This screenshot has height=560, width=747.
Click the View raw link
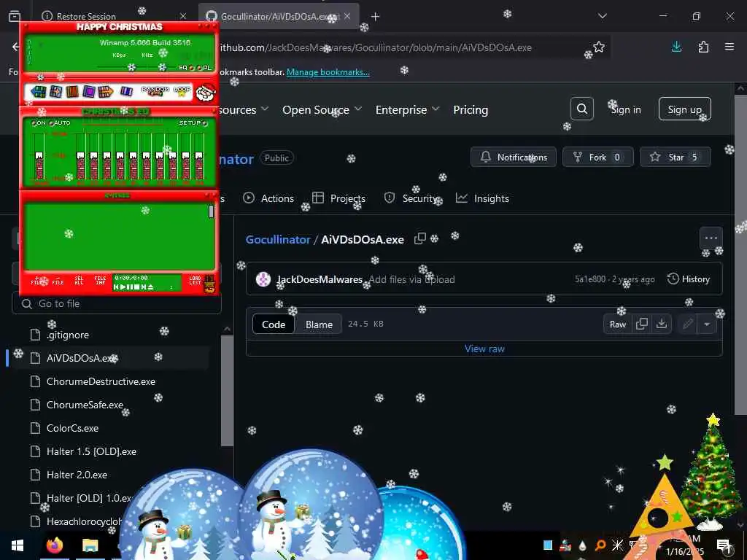(x=484, y=349)
